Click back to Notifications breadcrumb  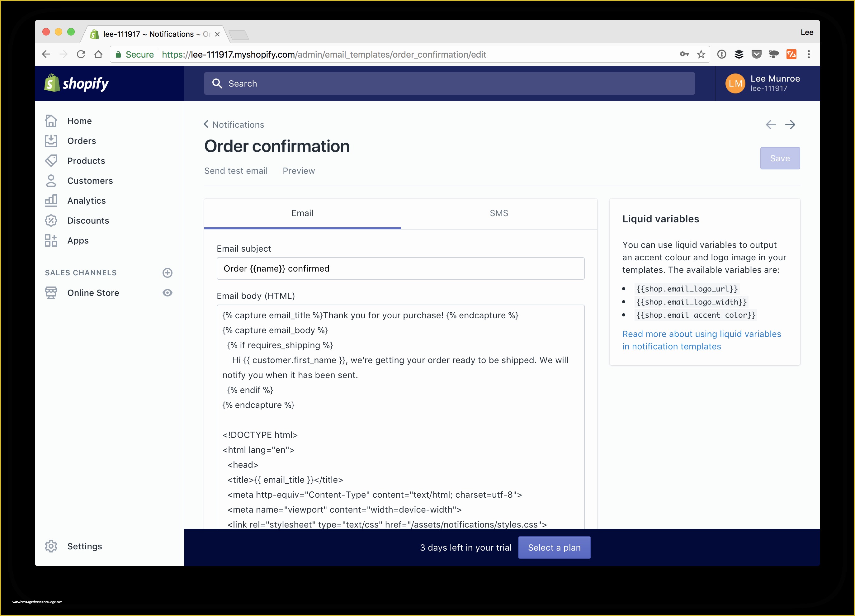pyautogui.click(x=234, y=124)
